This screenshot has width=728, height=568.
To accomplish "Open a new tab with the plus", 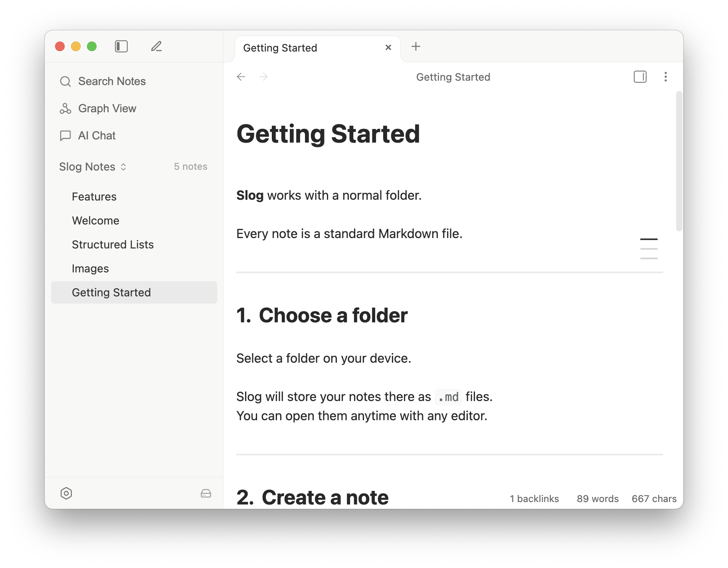I will [x=415, y=46].
